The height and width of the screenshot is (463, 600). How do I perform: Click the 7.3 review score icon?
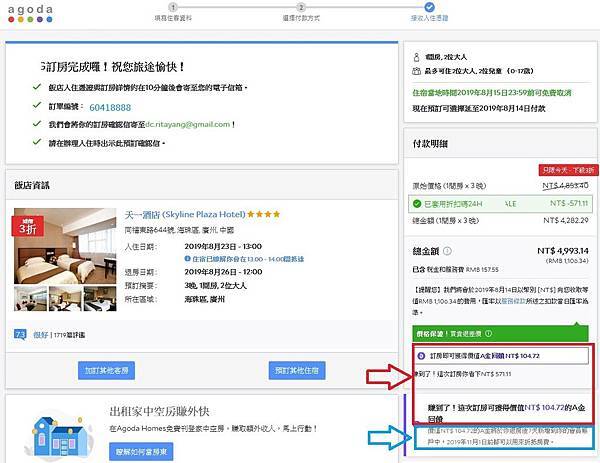20,335
